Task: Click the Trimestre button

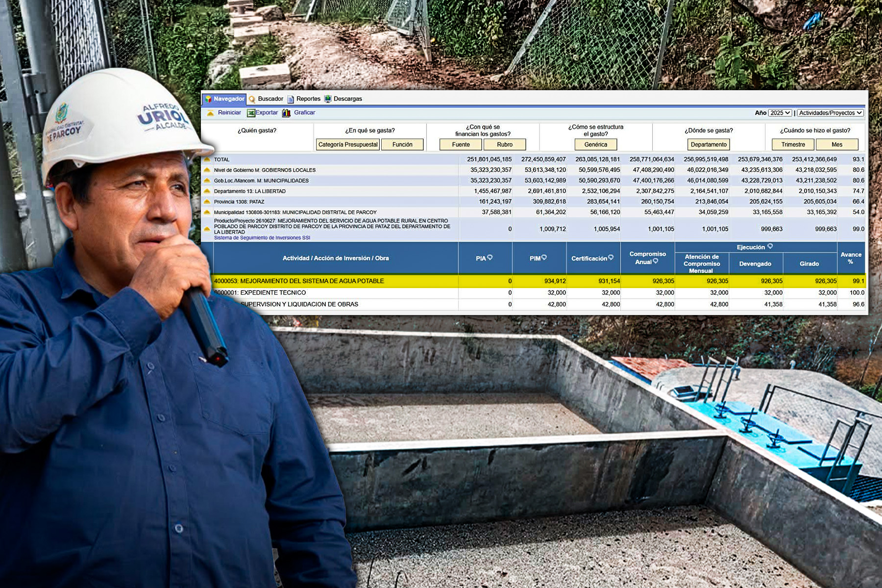Action: [793, 145]
